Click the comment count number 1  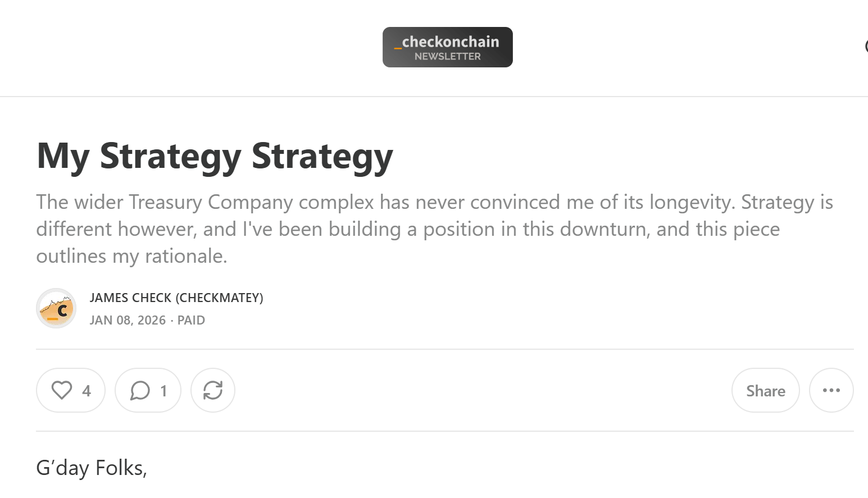(163, 391)
